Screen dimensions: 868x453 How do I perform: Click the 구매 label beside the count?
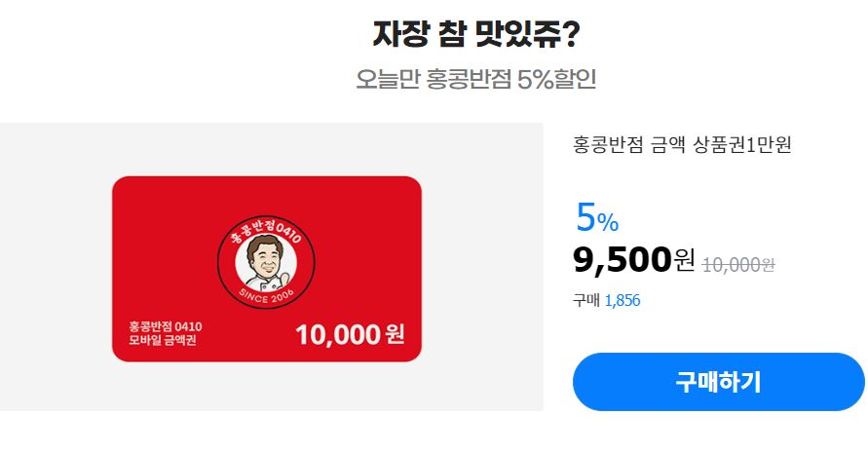coord(586,301)
